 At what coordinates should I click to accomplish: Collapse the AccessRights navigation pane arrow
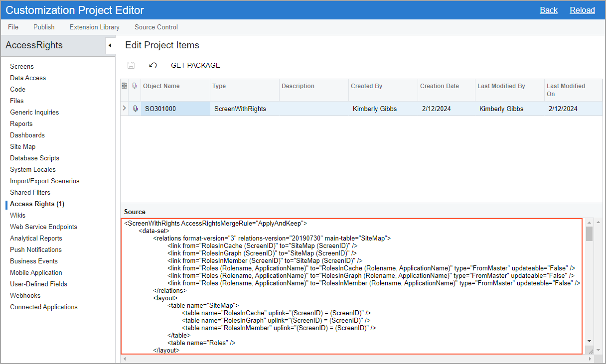[x=110, y=46]
